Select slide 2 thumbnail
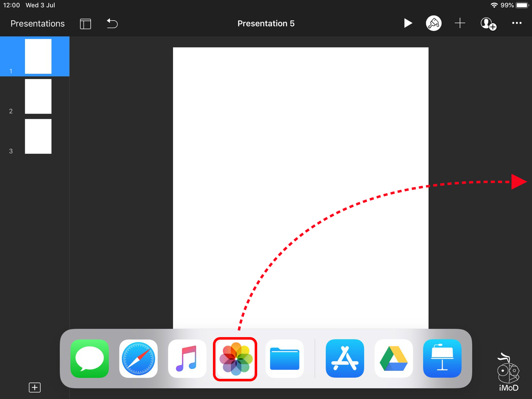This screenshot has height=399, width=532. (x=38, y=96)
